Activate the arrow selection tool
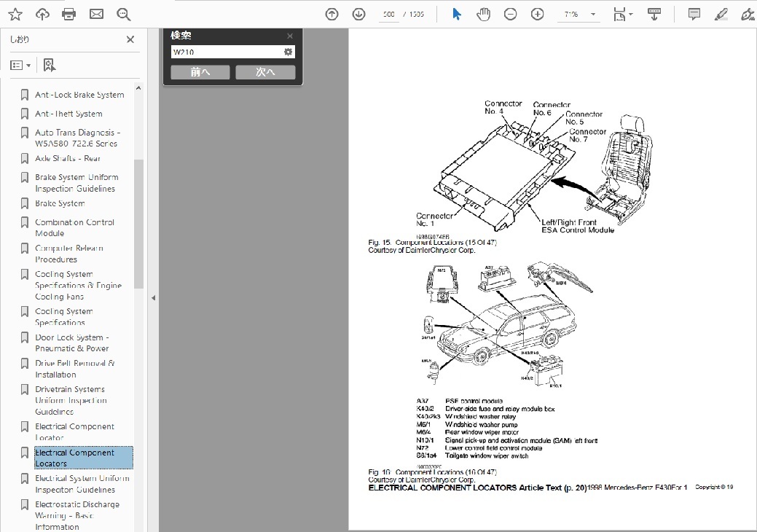Viewport: 757px width, 532px height. point(457,15)
